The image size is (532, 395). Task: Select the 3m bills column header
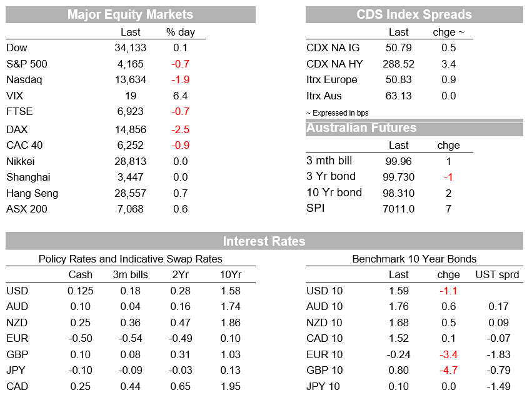[130, 274]
